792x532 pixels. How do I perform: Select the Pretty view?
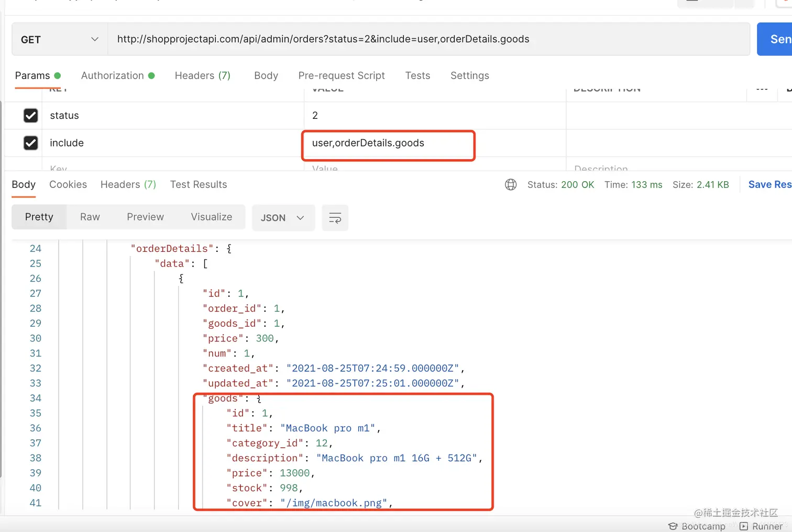39,217
